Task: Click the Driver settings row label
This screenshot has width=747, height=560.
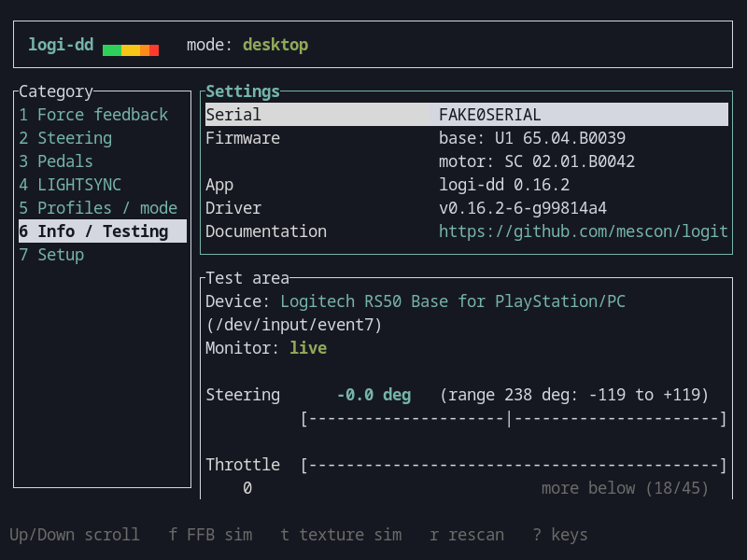Action: [233, 208]
